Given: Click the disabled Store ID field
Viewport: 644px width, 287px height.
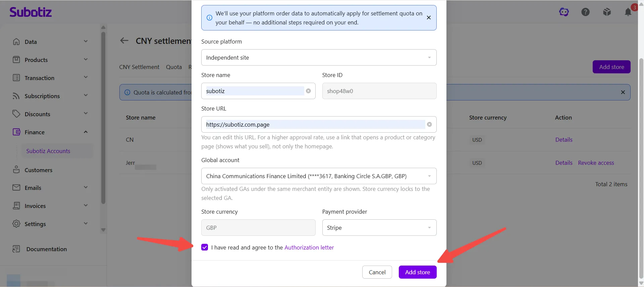Looking at the screenshot, I should (x=379, y=91).
